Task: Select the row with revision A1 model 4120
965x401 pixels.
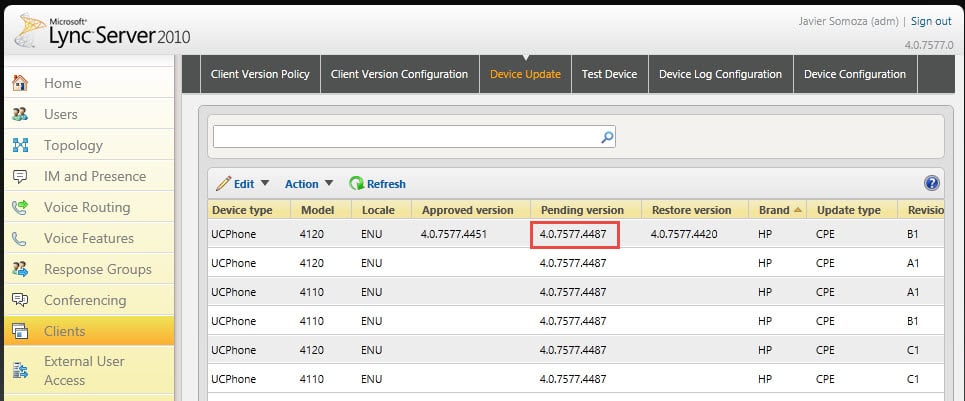Action: coord(575,263)
